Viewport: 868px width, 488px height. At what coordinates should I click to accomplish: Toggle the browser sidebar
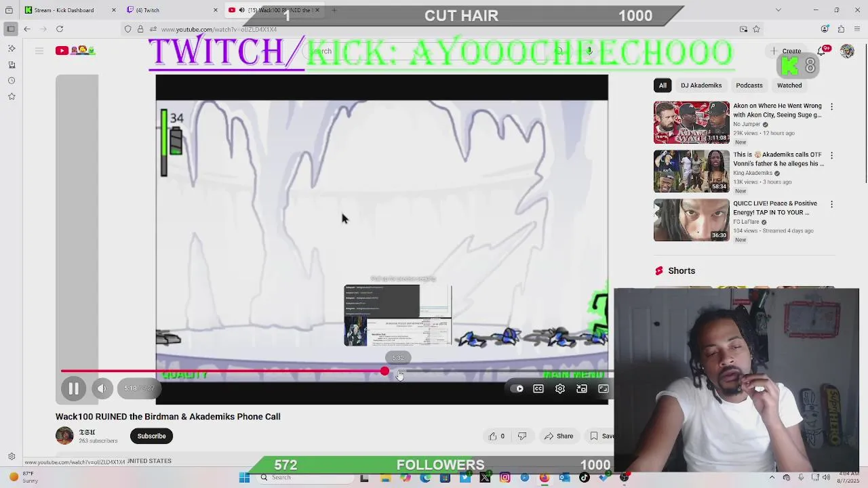pyautogui.click(x=10, y=29)
